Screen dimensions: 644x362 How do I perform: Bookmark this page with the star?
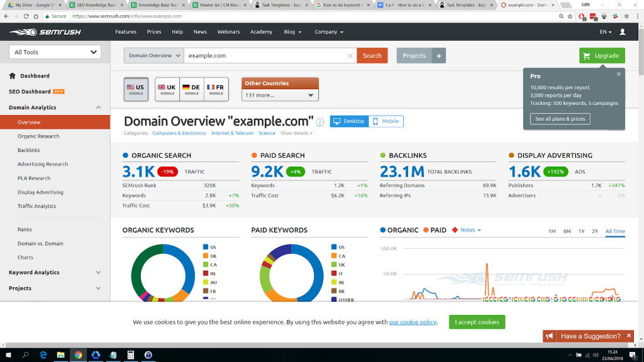tap(570, 16)
